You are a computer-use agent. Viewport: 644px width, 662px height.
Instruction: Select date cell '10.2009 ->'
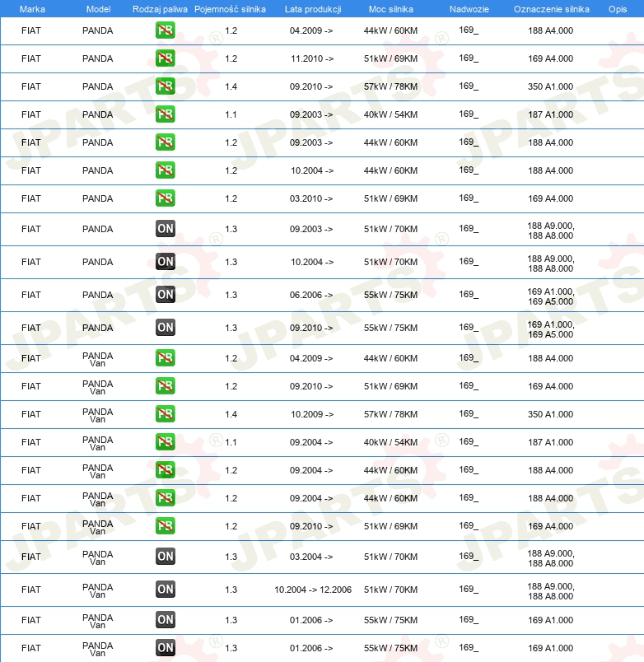(x=311, y=414)
